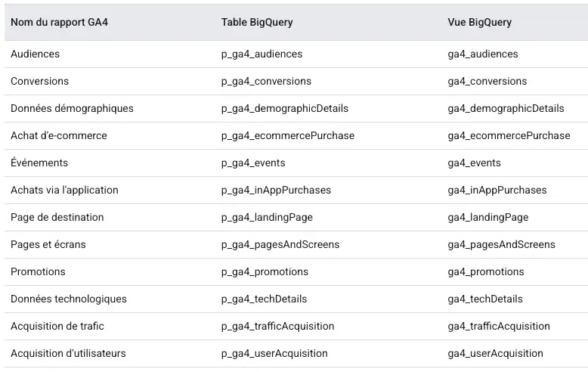The image size is (588, 372).
Task: Select the 'Acquisition d'utilisateurs' row label
Action: pos(68,353)
